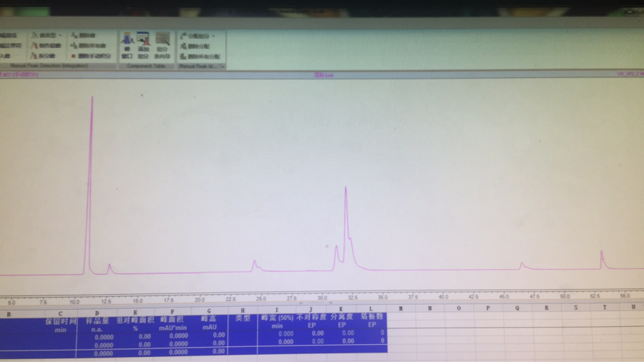This screenshot has width=644, height=362.
Task: Open the peak window (峰窗口) icon
Action: click(127, 46)
